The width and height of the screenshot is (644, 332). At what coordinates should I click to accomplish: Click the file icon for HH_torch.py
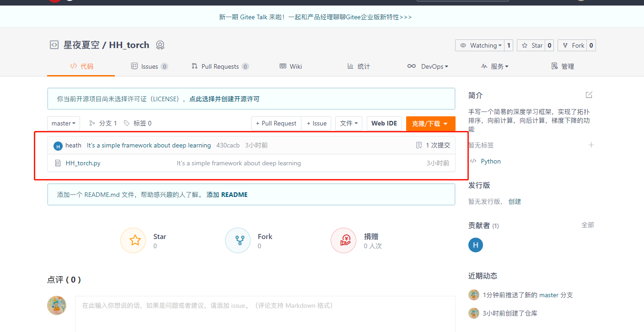click(x=58, y=163)
